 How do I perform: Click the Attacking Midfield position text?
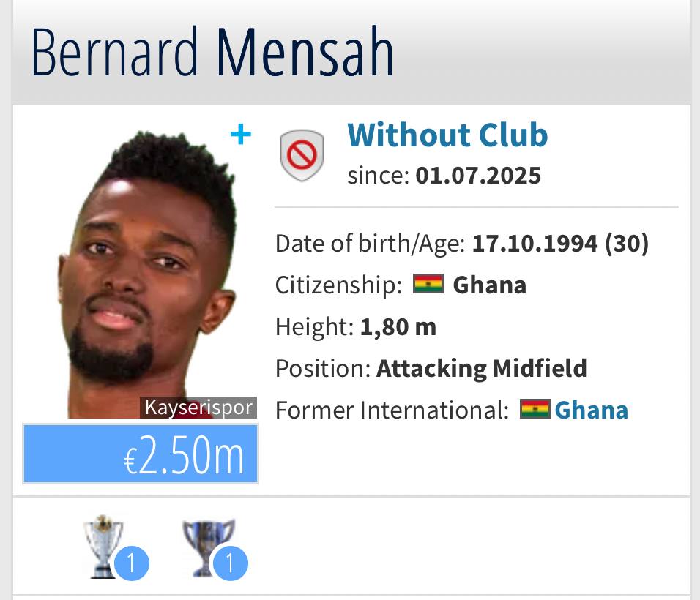(482, 368)
